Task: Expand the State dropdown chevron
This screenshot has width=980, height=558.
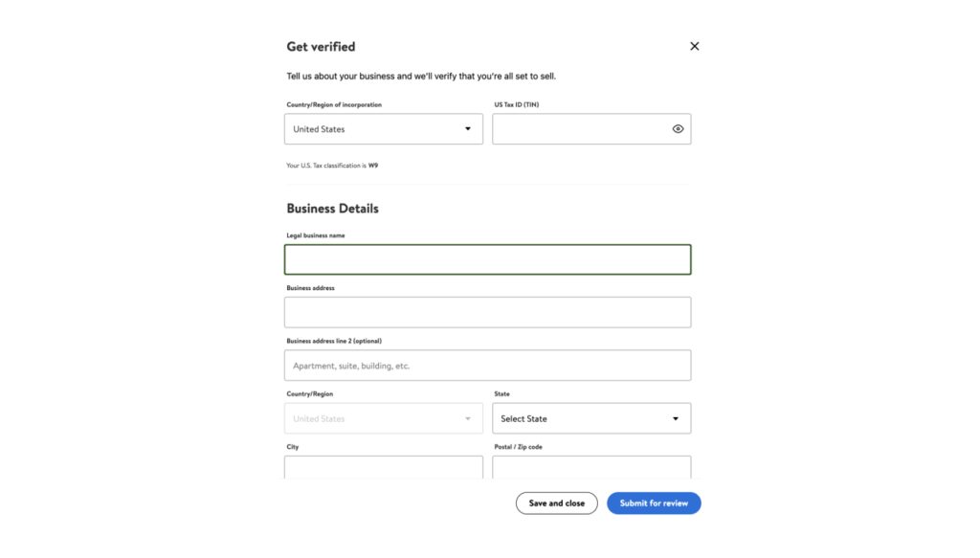Action: coord(676,418)
